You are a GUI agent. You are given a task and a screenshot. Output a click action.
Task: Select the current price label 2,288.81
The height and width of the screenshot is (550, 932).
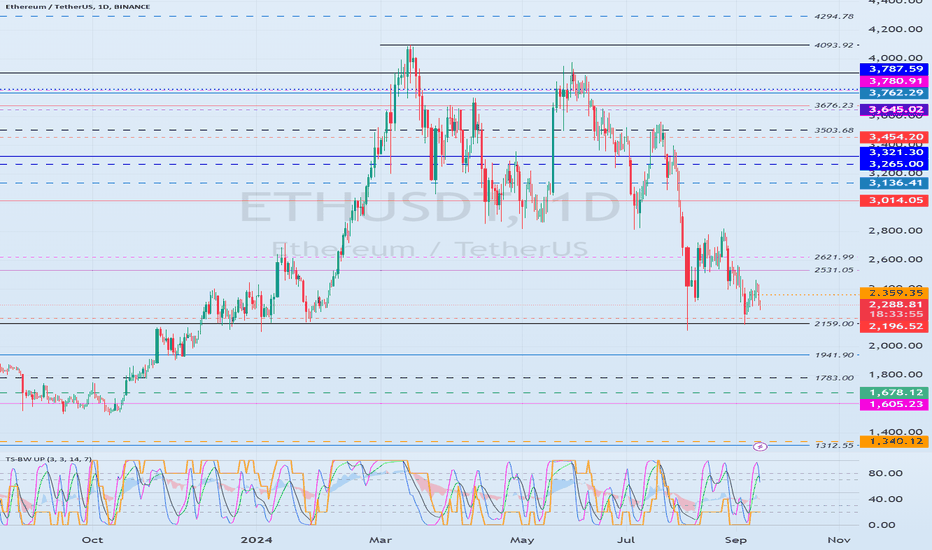tap(894, 304)
